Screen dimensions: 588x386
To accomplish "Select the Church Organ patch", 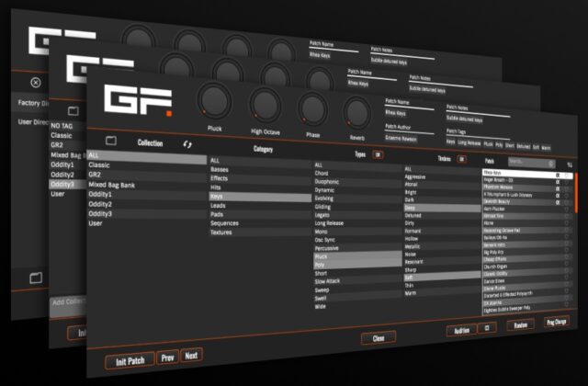I will click(x=527, y=267).
